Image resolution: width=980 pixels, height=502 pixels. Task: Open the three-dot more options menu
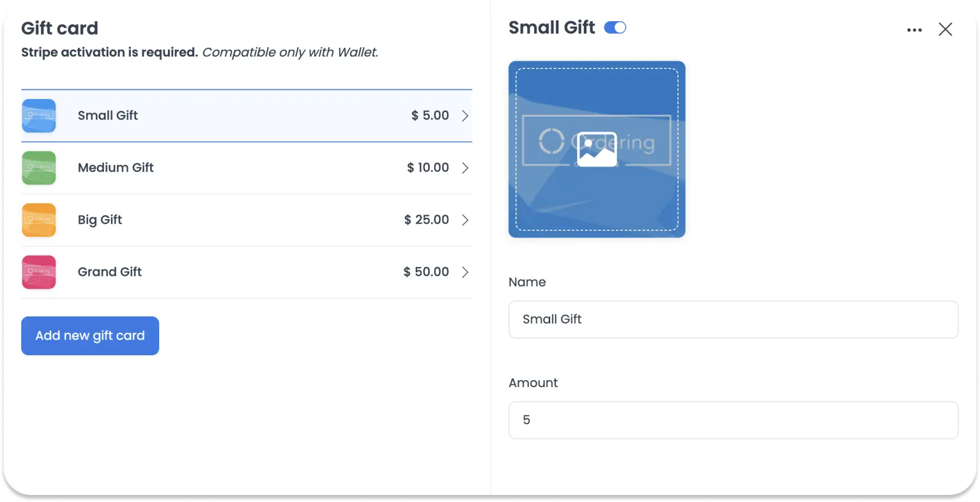pyautogui.click(x=915, y=29)
